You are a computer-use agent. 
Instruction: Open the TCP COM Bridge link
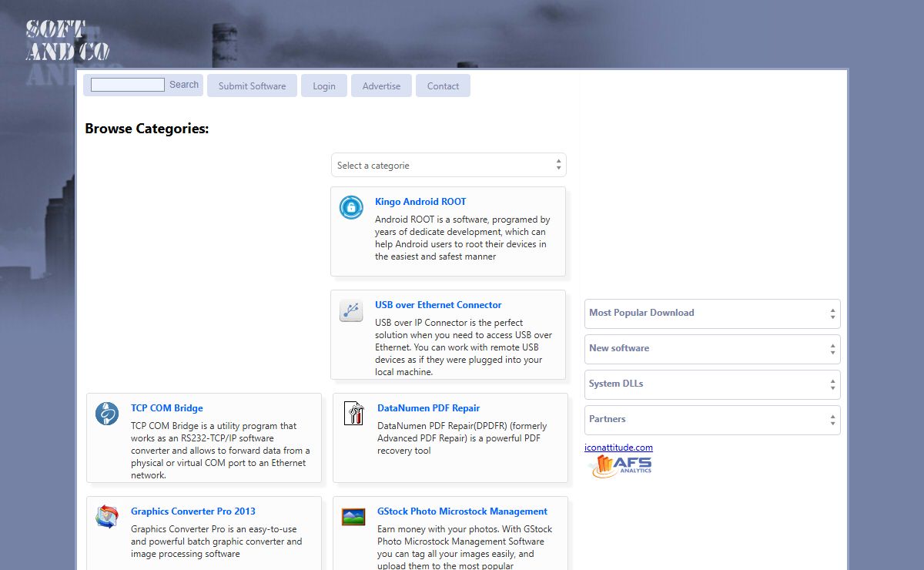[167, 408]
